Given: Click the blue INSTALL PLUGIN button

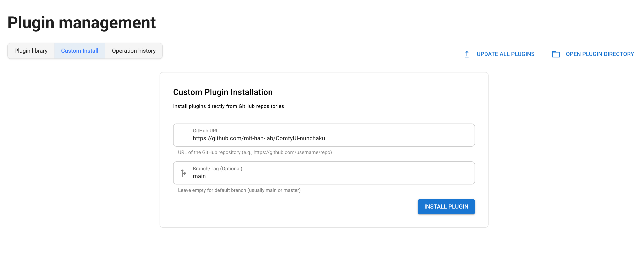Looking at the screenshot, I should click(446, 206).
